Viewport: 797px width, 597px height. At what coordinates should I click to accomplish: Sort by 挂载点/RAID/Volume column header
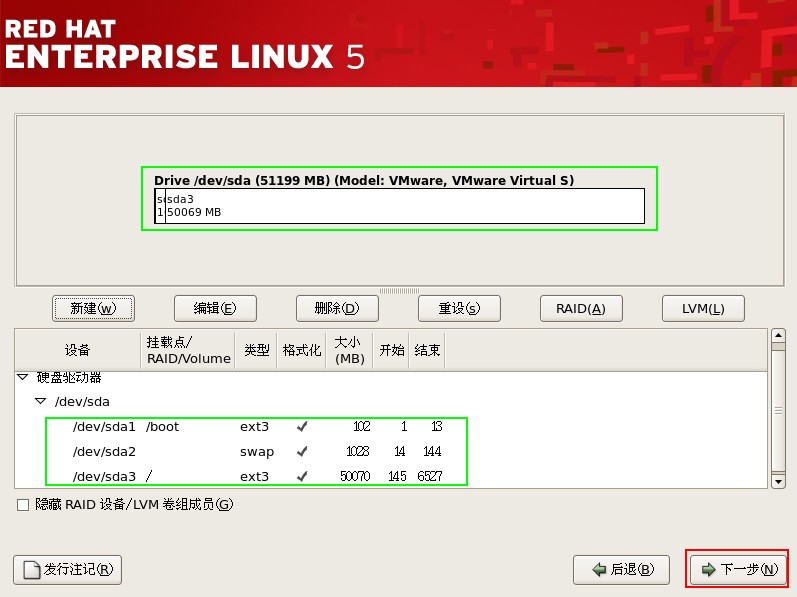click(x=188, y=350)
